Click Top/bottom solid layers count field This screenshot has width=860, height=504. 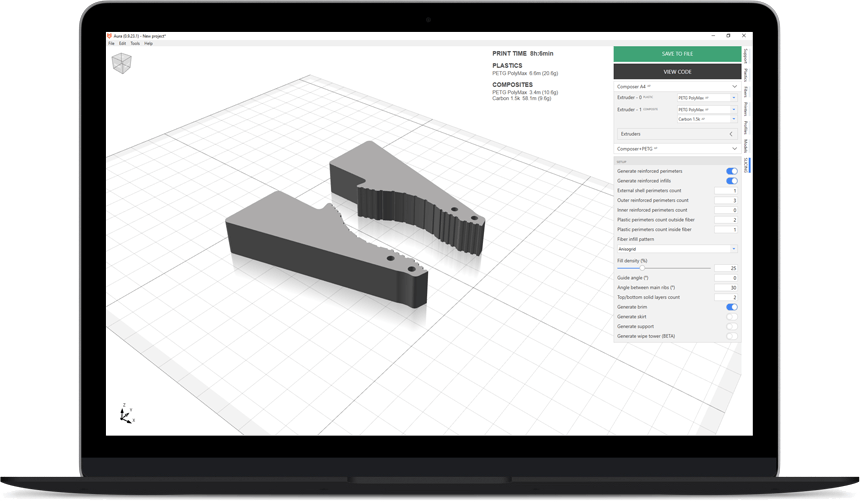point(726,297)
